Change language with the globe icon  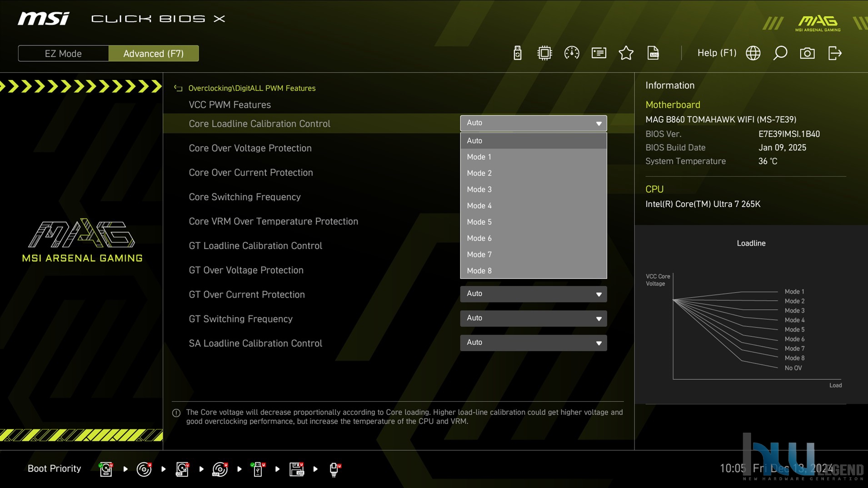[x=753, y=53]
